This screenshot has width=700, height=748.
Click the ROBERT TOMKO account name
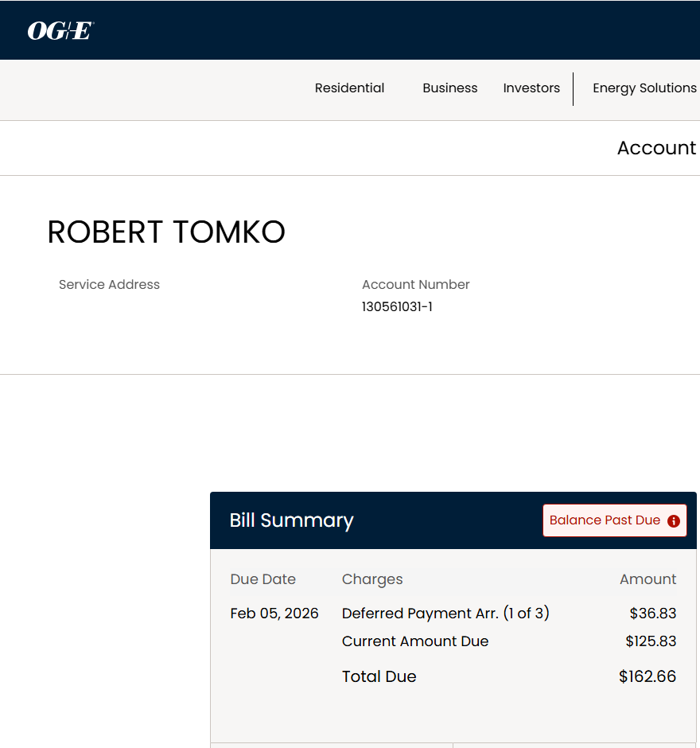pos(166,232)
